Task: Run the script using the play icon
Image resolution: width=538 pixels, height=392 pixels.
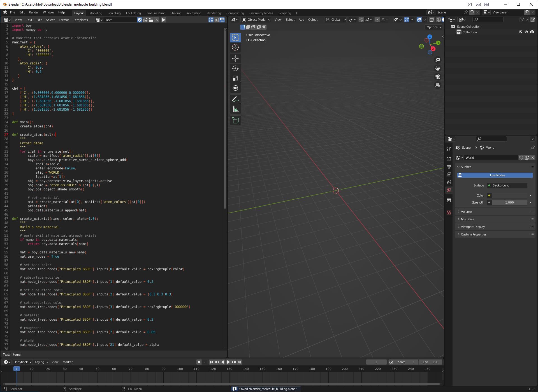Action: pyautogui.click(x=164, y=20)
